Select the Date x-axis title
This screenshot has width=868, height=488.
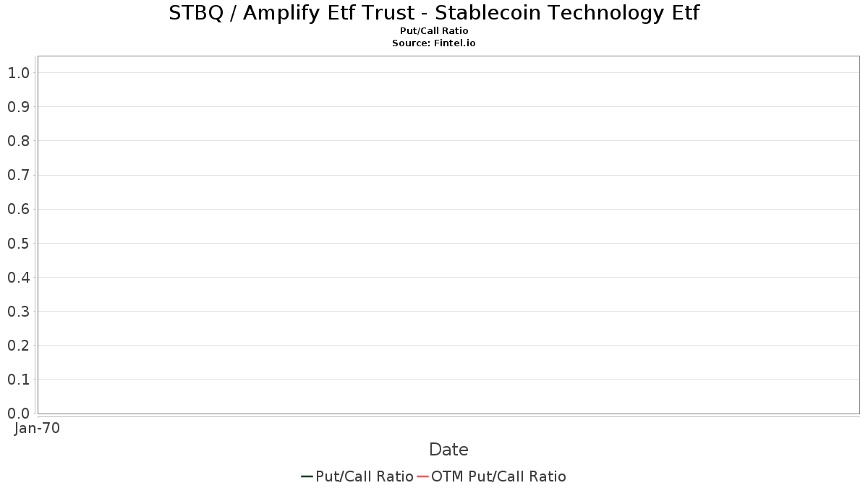pos(448,450)
